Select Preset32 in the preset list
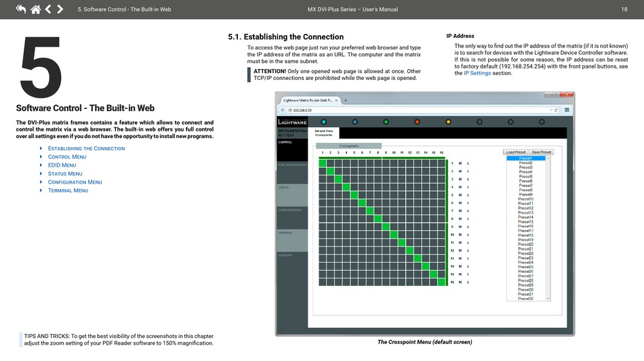Screen dimensions: 644x361 pyautogui.click(x=526, y=299)
